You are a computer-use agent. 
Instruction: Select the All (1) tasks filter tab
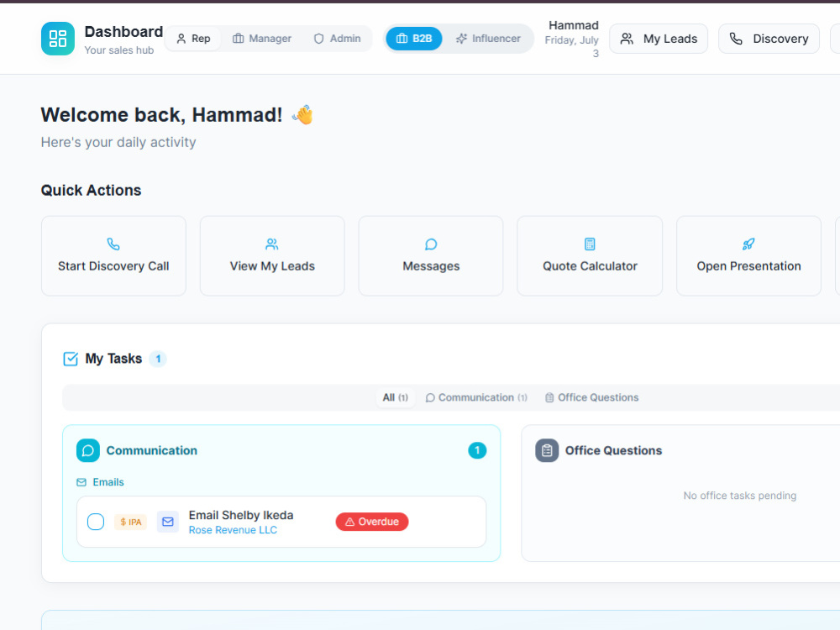pos(396,397)
